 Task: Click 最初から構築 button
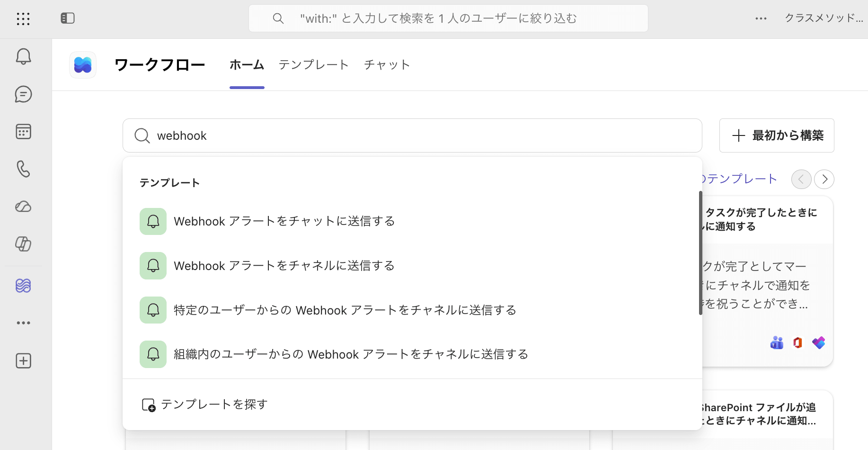(777, 135)
